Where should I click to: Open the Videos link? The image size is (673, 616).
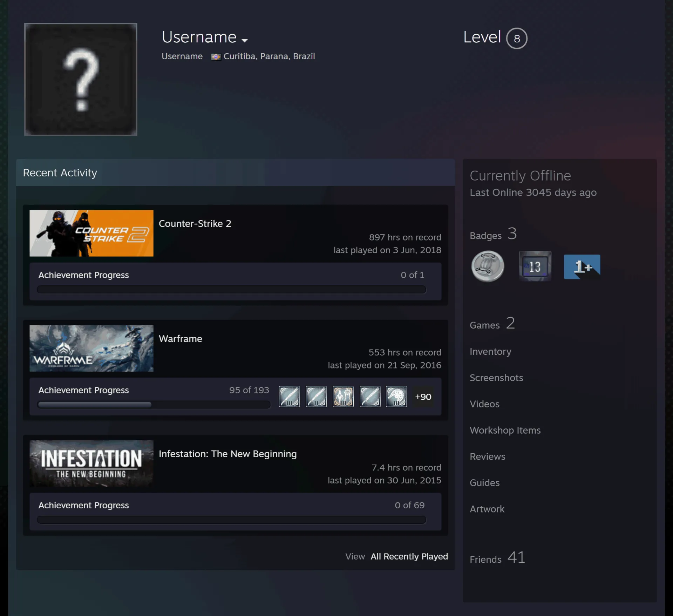(x=484, y=404)
